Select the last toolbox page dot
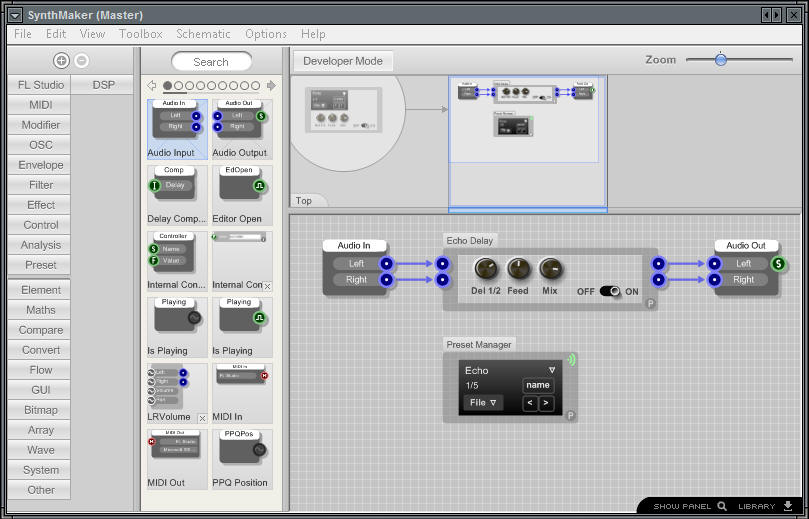Image resolution: width=809 pixels, height=519 pixels. coord(256,86)
